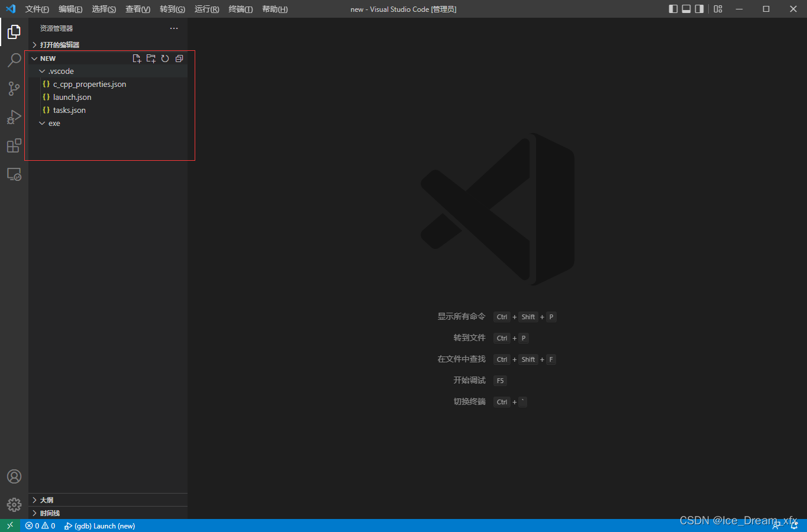
Task: Click the remote window indicator in status bar
Action: pyautogui.click(x=10, y=525)
